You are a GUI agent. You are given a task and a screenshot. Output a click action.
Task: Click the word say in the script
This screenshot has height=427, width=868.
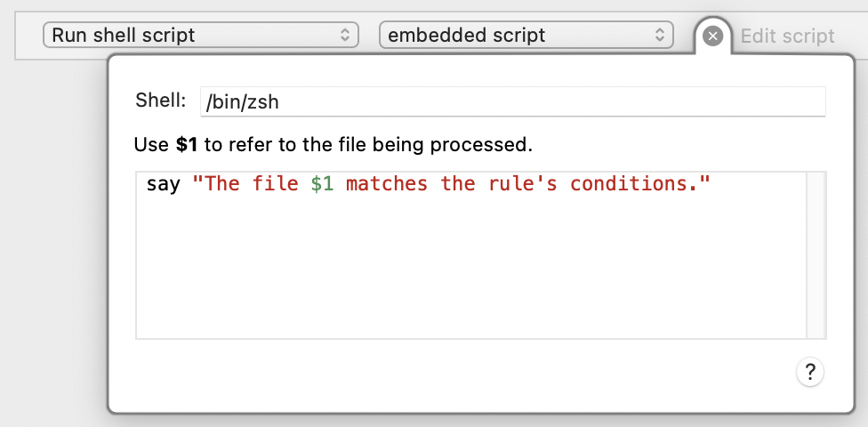(164, 184)
